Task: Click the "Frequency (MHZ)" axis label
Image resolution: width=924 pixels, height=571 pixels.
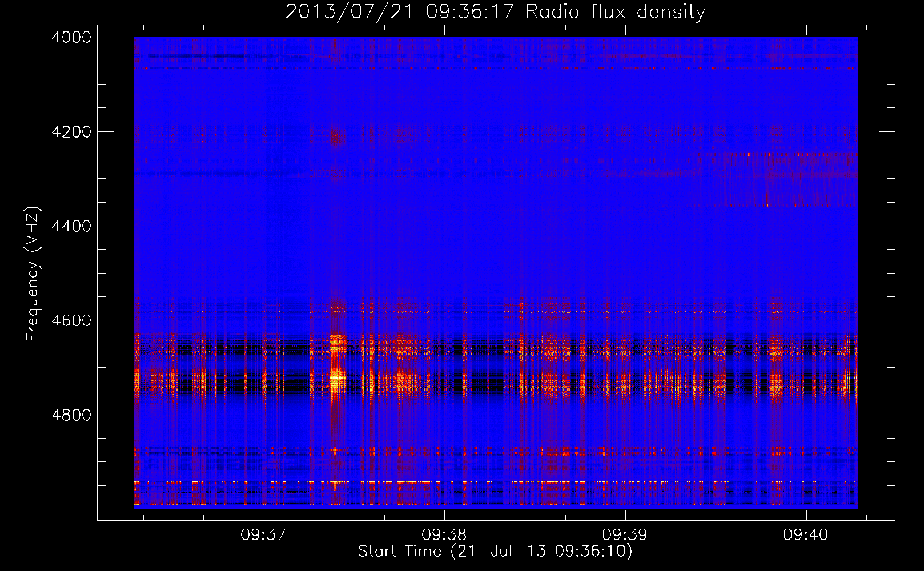Action: pyautogui.click(x=33, y=274)
